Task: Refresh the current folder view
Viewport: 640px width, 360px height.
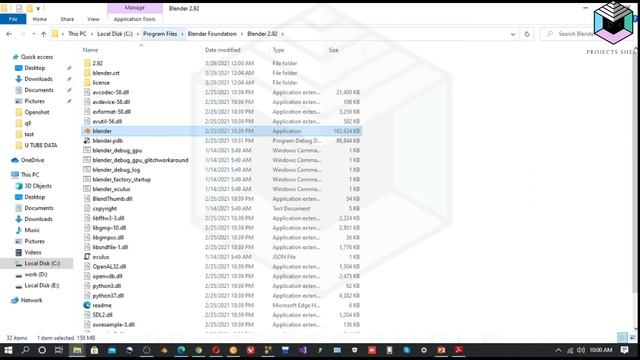Action: click(527, 34)
